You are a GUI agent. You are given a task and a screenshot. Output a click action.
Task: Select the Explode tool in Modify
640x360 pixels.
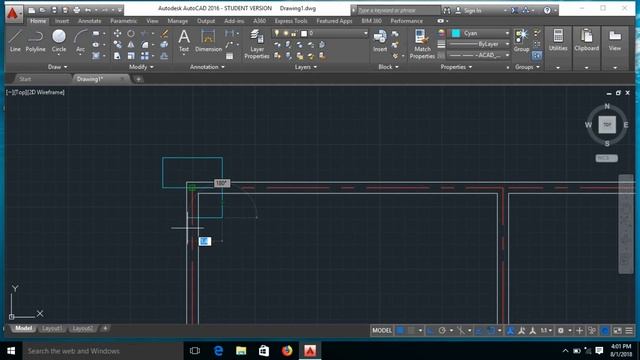pyautogui.click(x=164, y=44)
